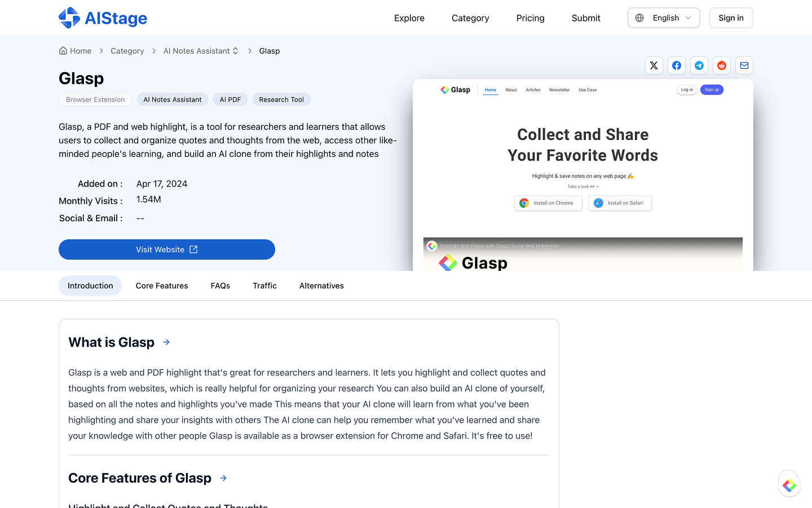
Task: Click Install on Safari in preview
Action: tap(620, 203)
